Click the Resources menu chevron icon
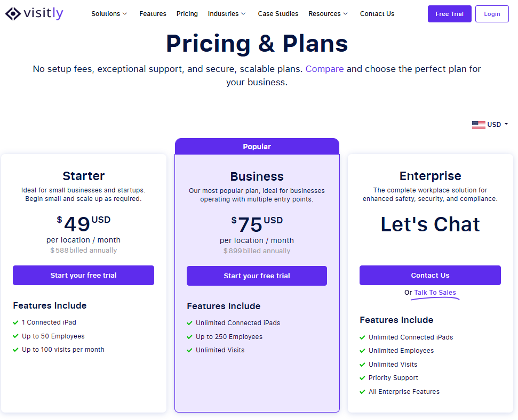Viewport: 518px width, 420px height. pyautogui.click(x=346, y=14)
